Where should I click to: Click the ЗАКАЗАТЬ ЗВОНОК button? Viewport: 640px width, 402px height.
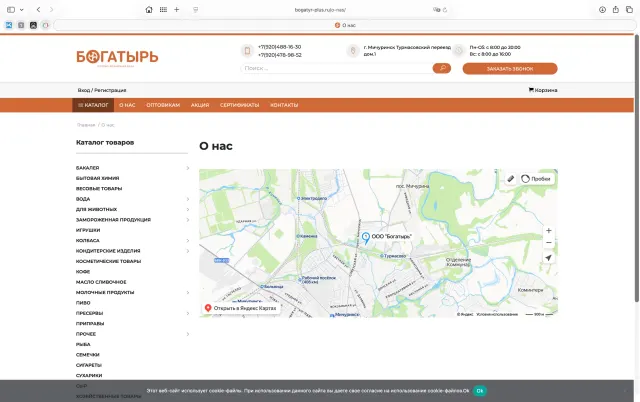(x=510, y=69)
